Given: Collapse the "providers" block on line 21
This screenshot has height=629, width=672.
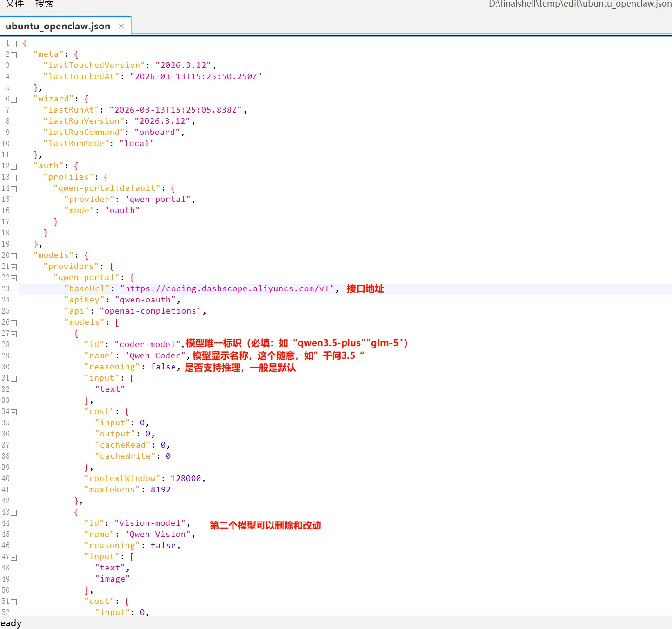Looking at the screenshot, I should point(14,267).
